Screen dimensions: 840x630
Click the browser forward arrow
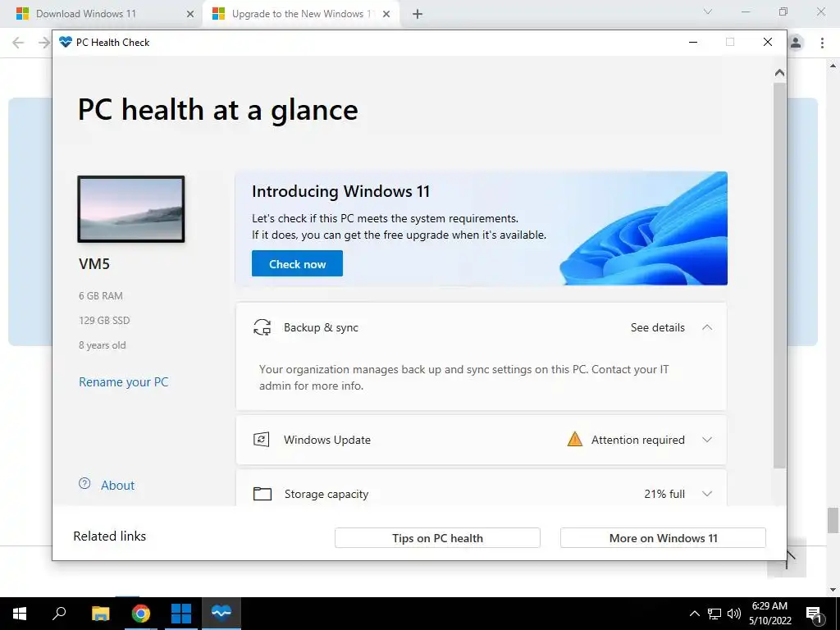pos(44,43)
